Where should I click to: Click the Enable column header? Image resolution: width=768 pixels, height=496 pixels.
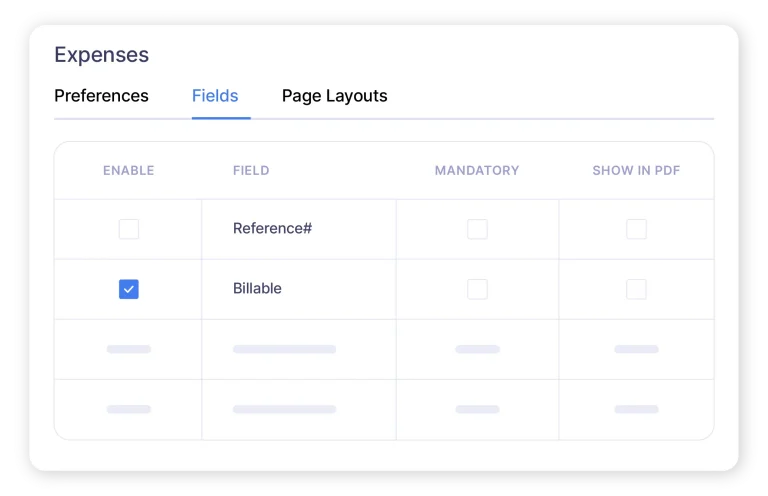[129, 171]
